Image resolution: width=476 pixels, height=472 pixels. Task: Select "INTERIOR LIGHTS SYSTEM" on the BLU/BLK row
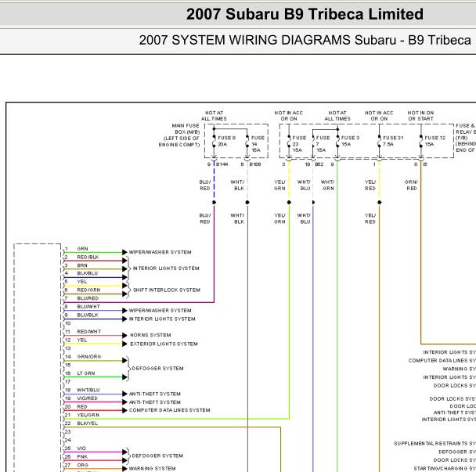click(x=162, y=319)
